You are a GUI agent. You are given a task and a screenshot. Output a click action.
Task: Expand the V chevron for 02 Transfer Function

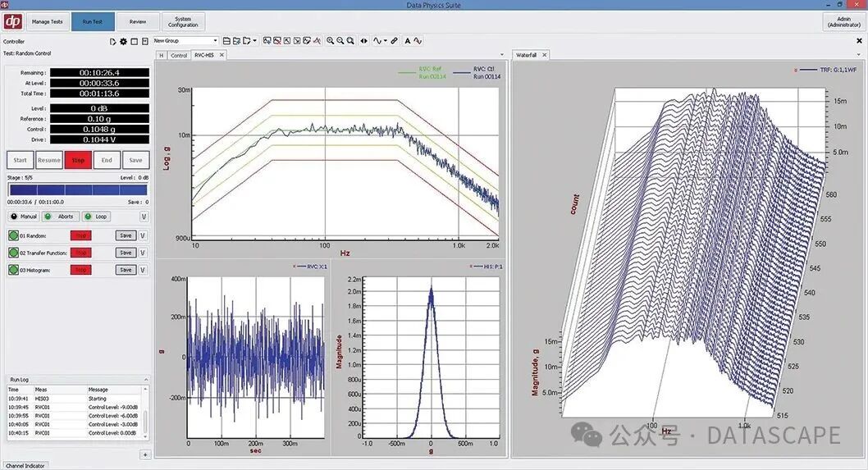click(143, 253)
